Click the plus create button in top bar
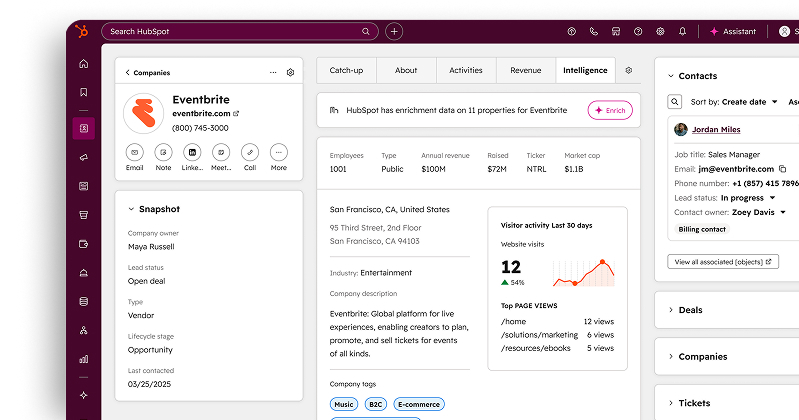 point(394,32)
